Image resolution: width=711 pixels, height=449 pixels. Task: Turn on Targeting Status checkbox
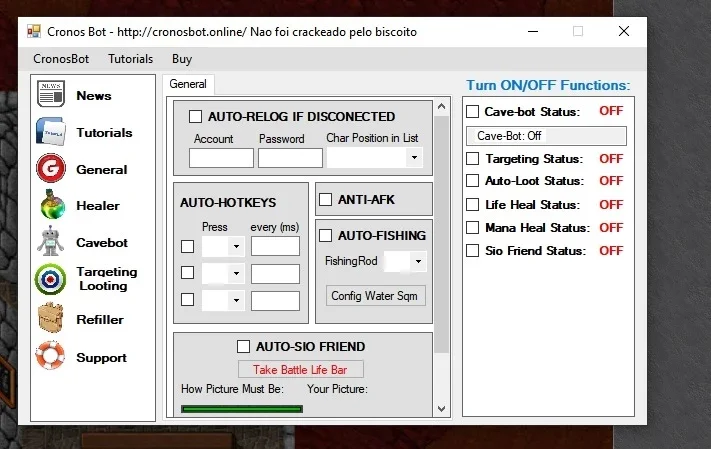click(x=472, y=158)
